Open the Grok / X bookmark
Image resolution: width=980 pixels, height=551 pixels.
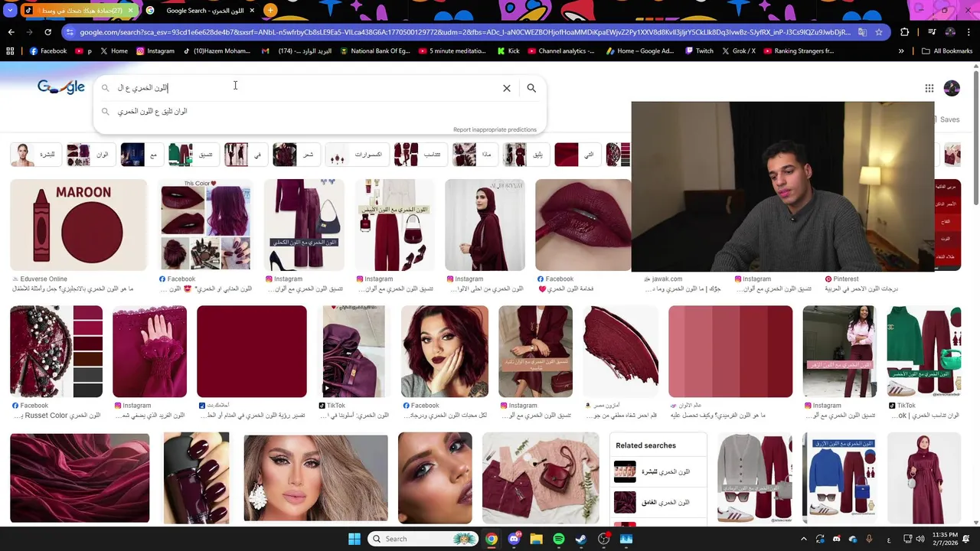[x=737, y=51]
